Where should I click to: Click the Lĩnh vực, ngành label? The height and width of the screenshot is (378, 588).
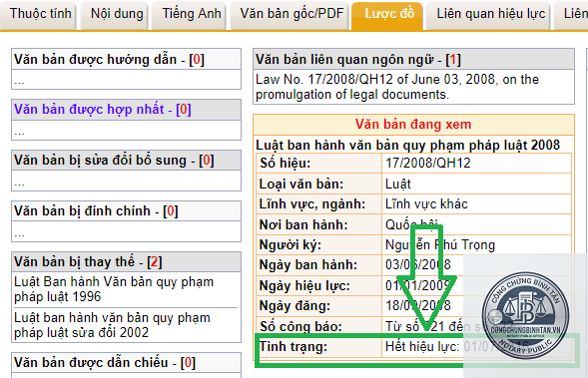pos(312,204)
